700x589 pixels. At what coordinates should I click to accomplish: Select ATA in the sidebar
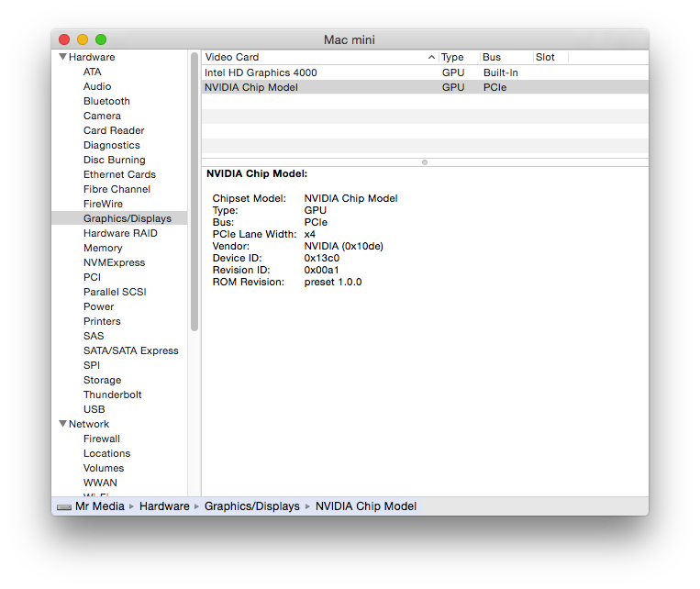(93, 72)
